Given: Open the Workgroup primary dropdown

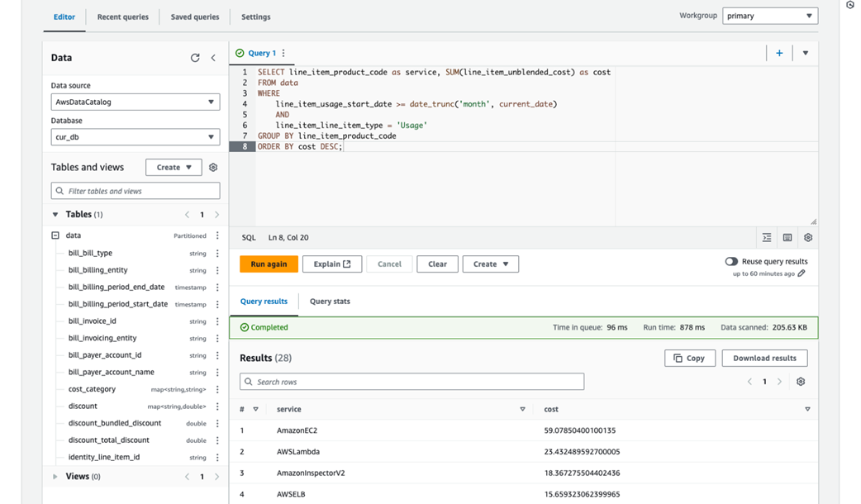Looking at the screenshot, I should pyautogui.click(x=770, y=16).
